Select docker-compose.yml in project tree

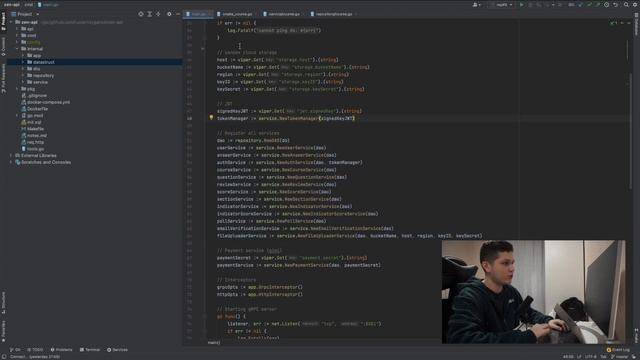45,102
